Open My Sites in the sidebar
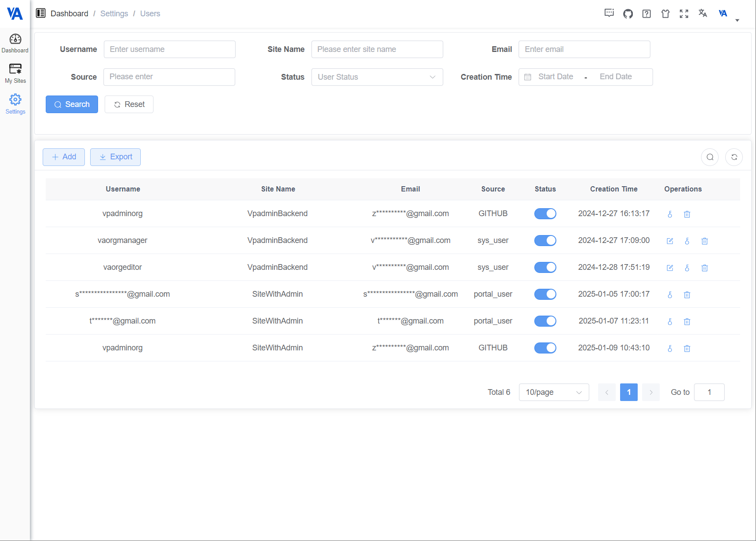 [x=15, y=73]
